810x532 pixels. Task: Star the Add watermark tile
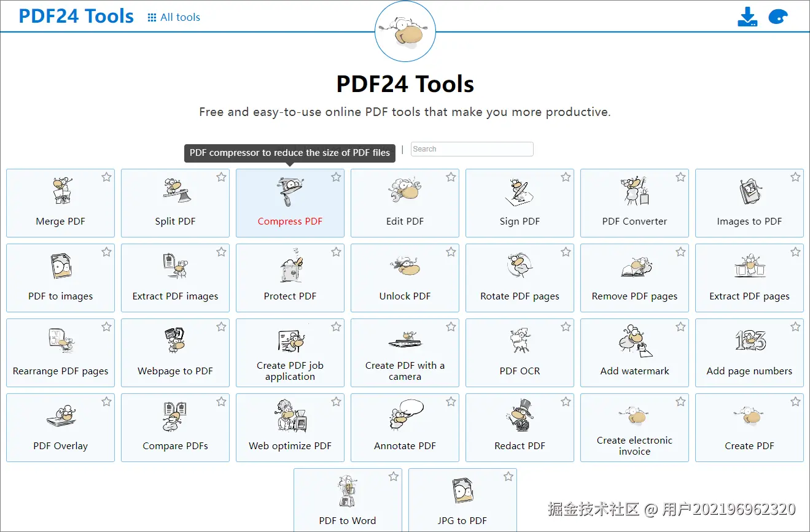[680, 326]
